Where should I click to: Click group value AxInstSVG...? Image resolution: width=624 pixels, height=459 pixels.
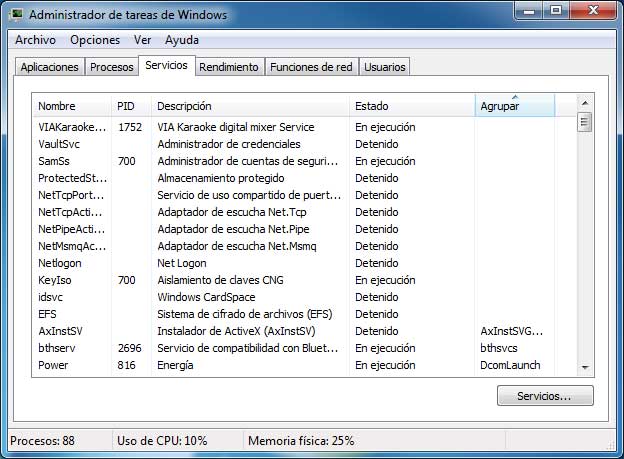[x=511, y=331]
